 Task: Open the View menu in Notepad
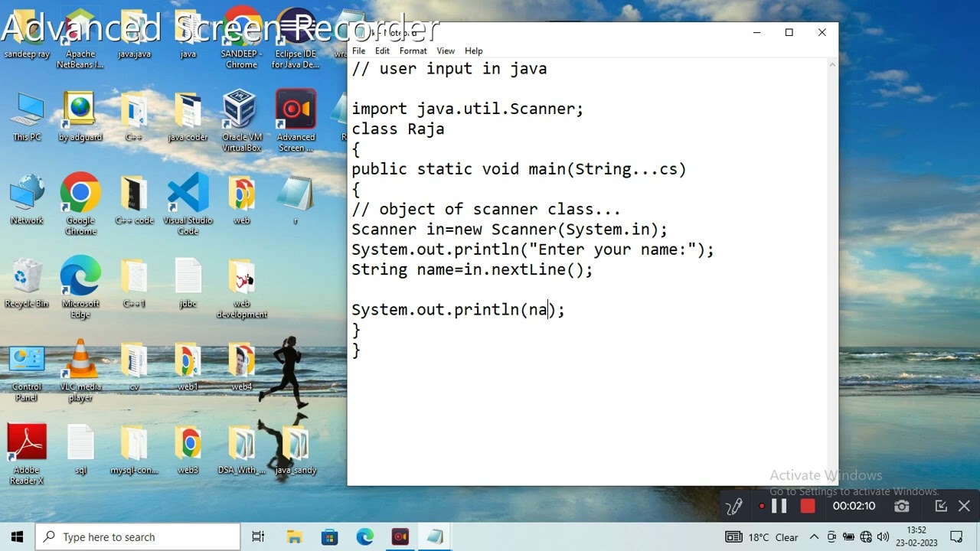point(446,51)
